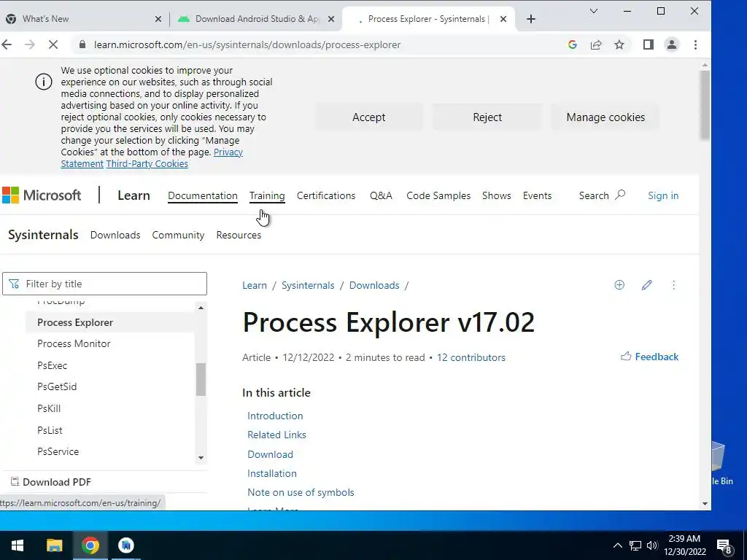
Task: Add to collection with the circled plus icon
Action: click(x=619, y=285)
